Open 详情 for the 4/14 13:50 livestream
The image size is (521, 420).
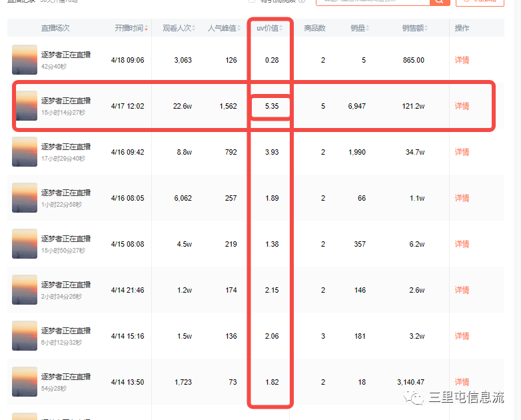tap(462, 382)
